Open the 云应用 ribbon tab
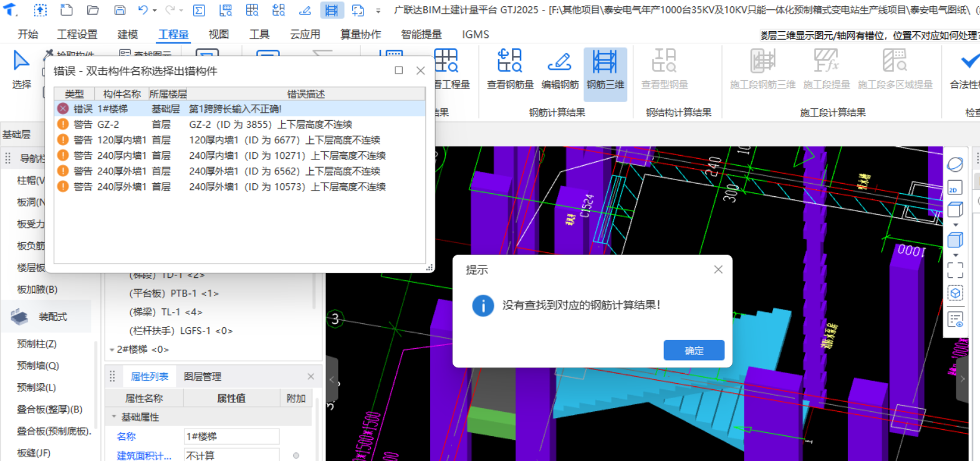The height and width of the screenshot is (461, 980). (x=305, y=34)
